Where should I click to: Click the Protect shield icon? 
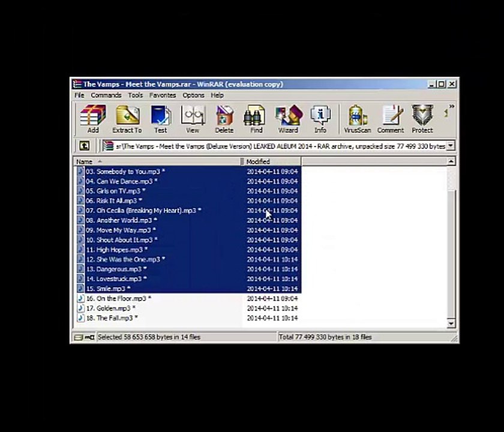(422, 119)
